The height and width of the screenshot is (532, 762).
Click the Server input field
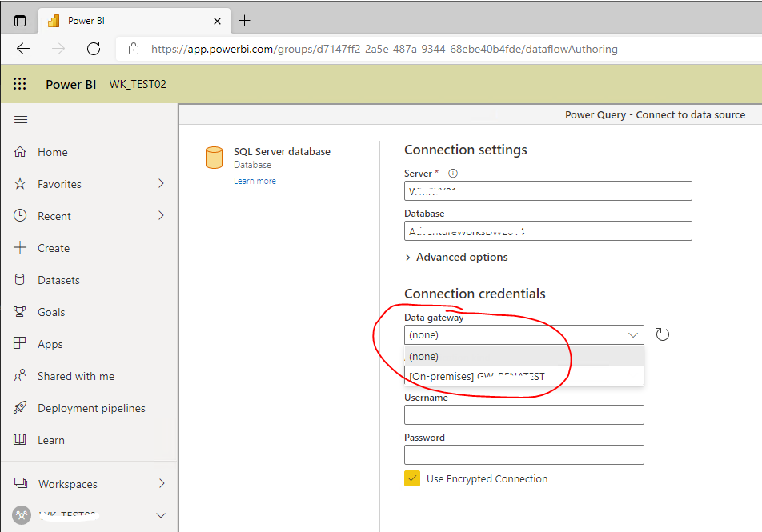click(547, 191)
